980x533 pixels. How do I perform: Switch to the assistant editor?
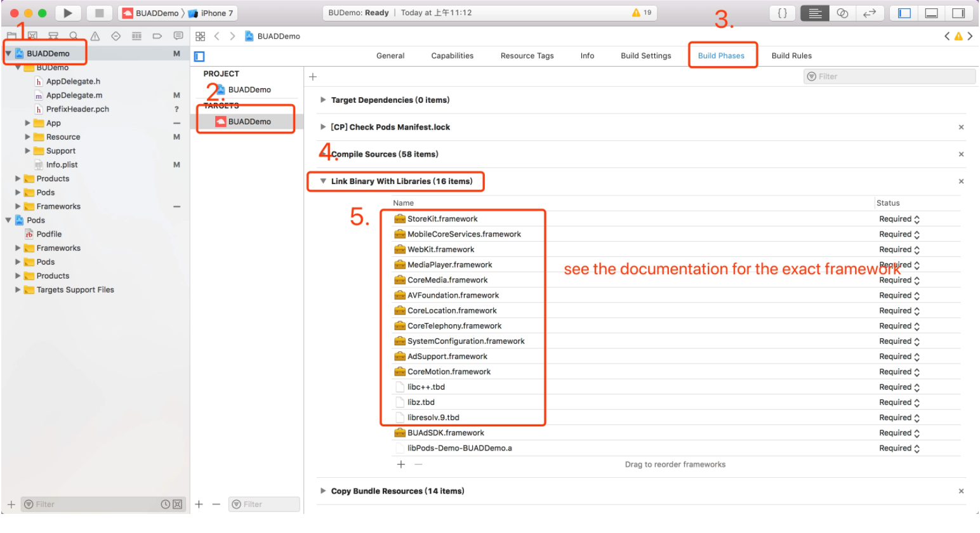(x=842, y=13)
